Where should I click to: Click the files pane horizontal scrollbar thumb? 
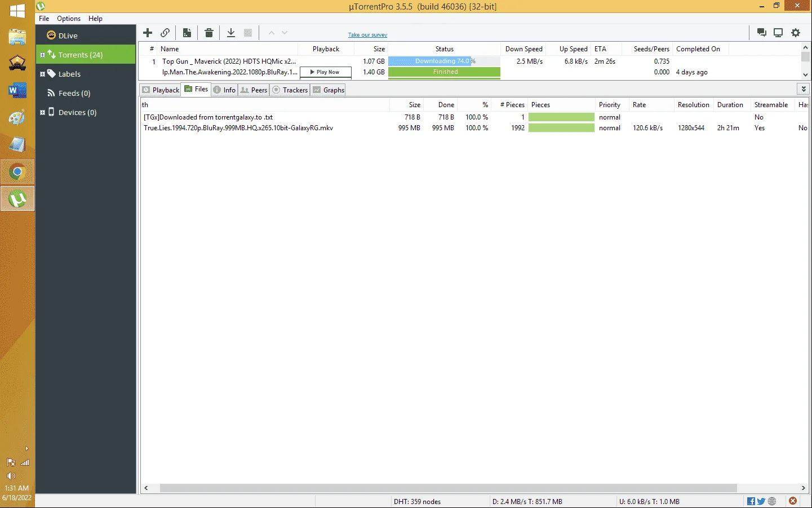point(449,488)
